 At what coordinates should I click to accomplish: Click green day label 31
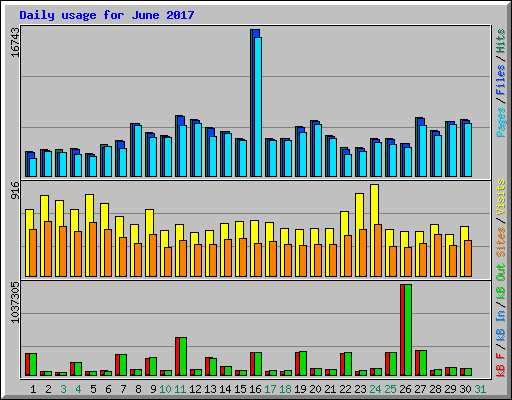(x=480, y=389)
